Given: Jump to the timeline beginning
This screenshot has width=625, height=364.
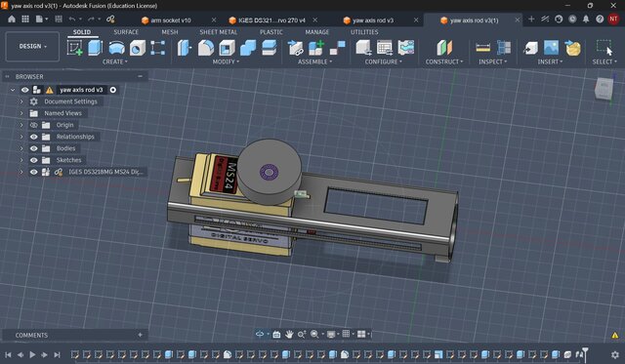Looking at the screenshot, I should [x=8, y=354].
